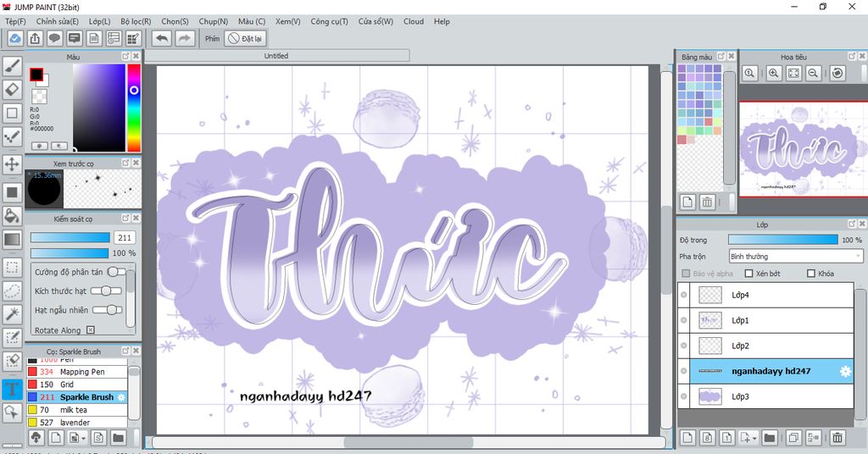Screen dimensions: 868x454
Task: Open settings gear of nganhadayy hd247 layer
Action: (845, 372)
